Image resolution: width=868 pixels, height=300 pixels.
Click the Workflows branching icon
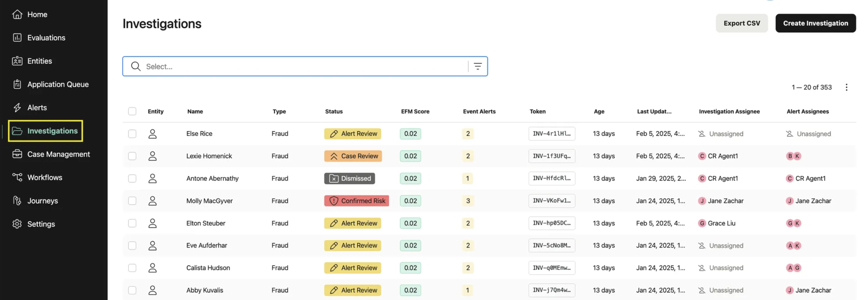(17, 177)
